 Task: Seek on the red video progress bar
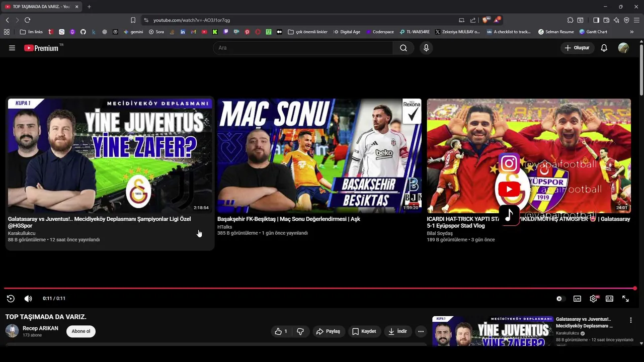320,289
